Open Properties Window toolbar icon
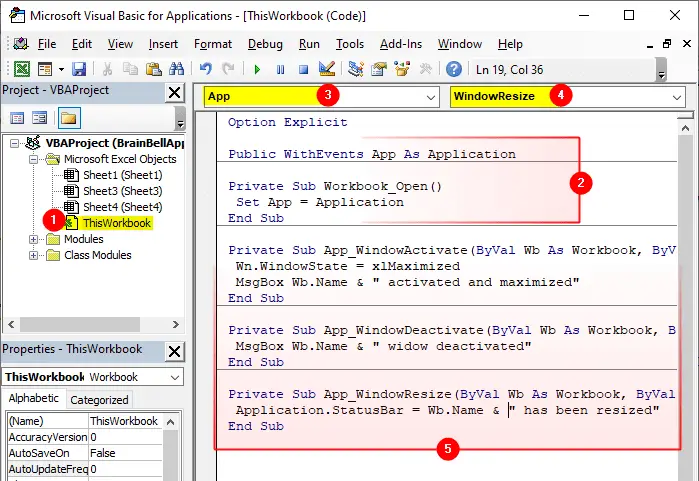Screen dimensions: 699x481 click(x=379, y=69)
